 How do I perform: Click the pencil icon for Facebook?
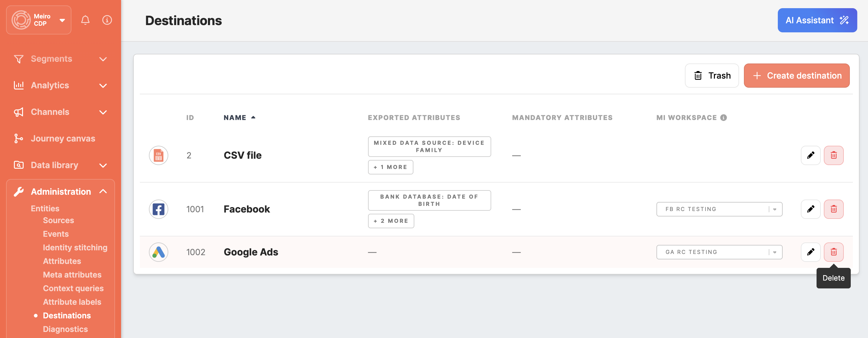pos(810,209)
